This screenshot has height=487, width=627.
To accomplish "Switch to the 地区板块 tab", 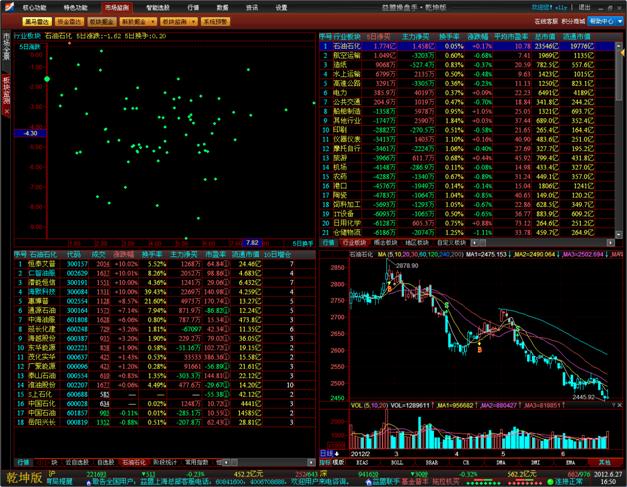I will tap(417, 243).
